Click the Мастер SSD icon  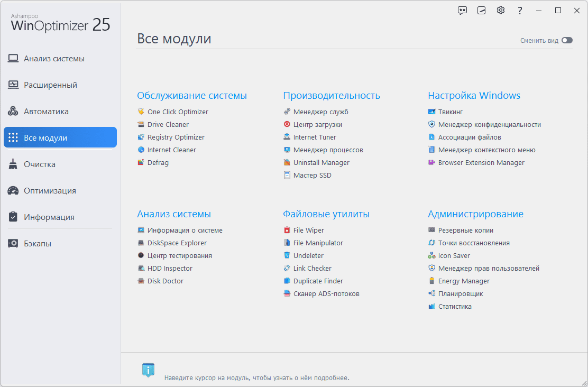(287, 176)
